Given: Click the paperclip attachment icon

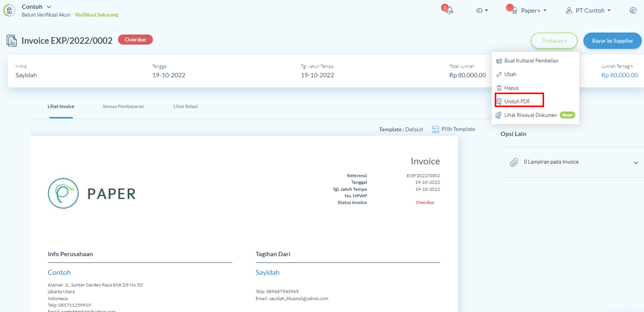Looking at the screenshot, I should click(514, 162).
